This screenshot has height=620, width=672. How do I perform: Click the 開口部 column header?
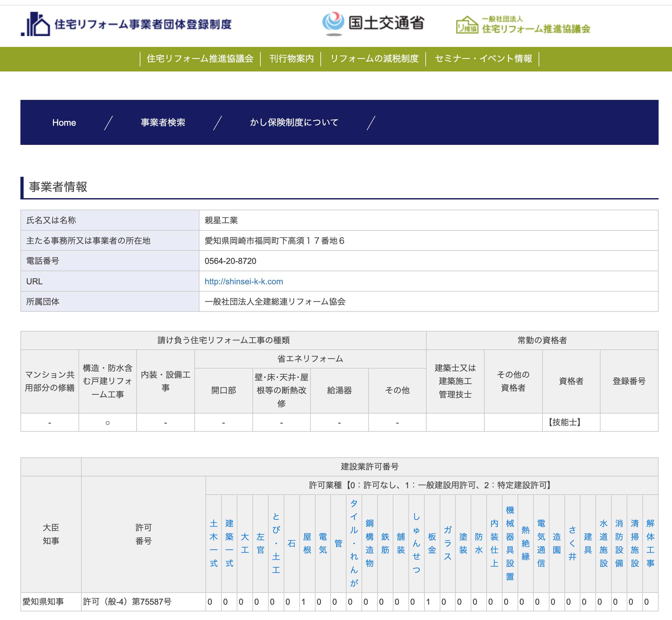pyautogui.click(x=223, y=391)
